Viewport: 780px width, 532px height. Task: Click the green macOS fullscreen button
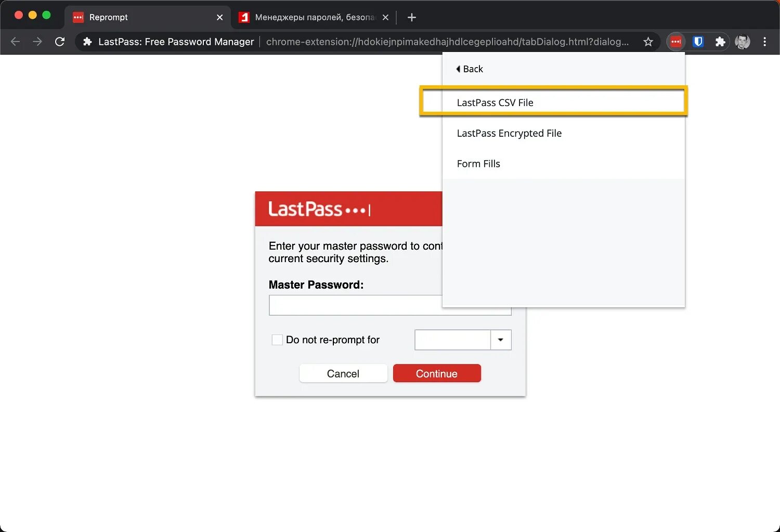46,15
